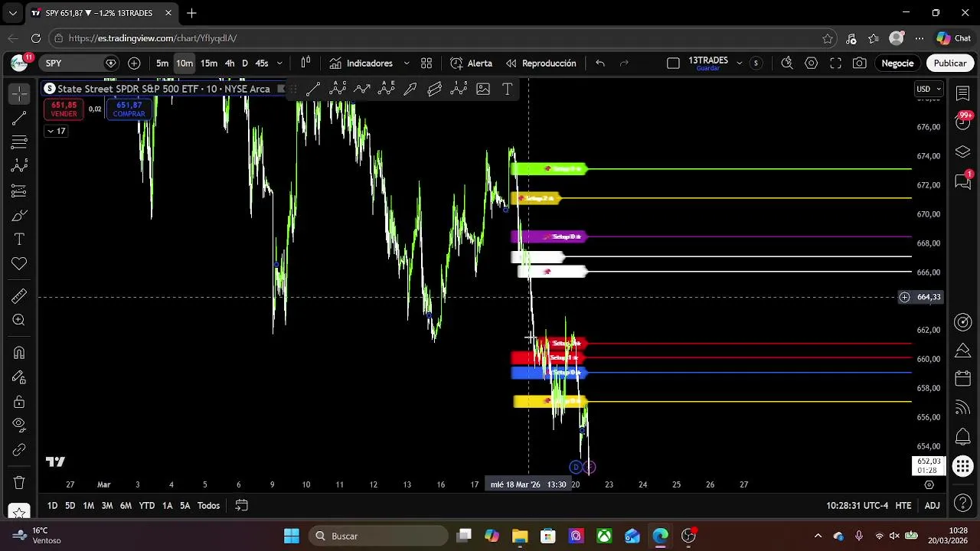Expand the time interval dropdown chevron
The width and height of the screenshot is (980, 551).
click(279, 64)
